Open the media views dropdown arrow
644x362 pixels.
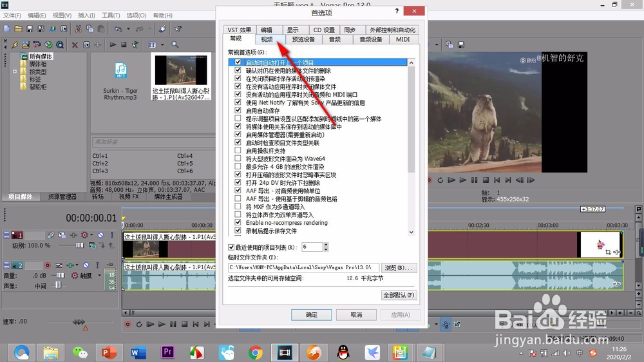tap(162, 45)
